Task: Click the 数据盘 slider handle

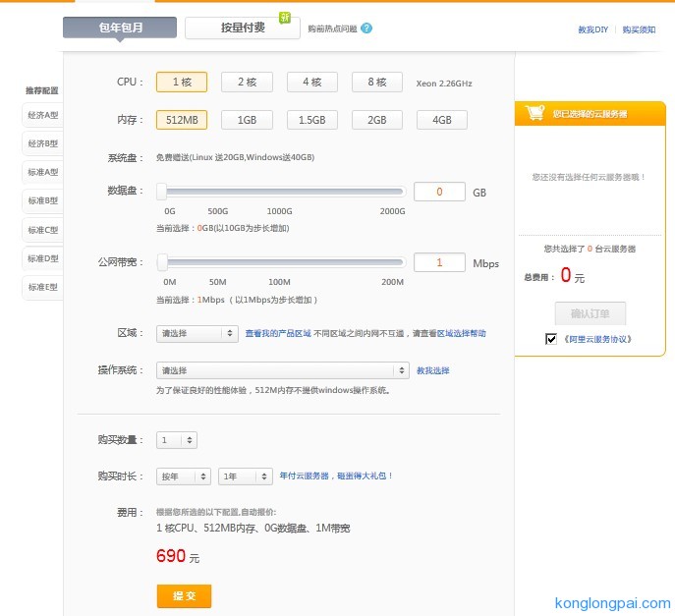Action: pyautogui.click(x=161, y=192)
